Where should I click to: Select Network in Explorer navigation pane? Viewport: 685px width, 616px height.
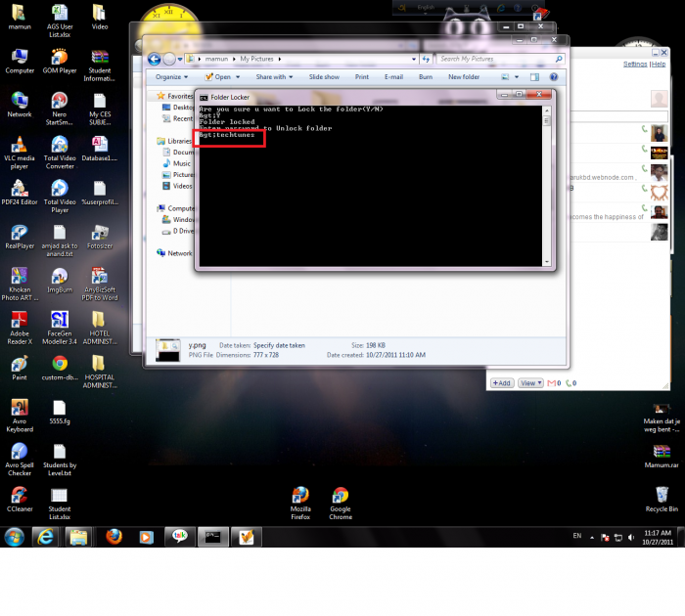point(179,253)
